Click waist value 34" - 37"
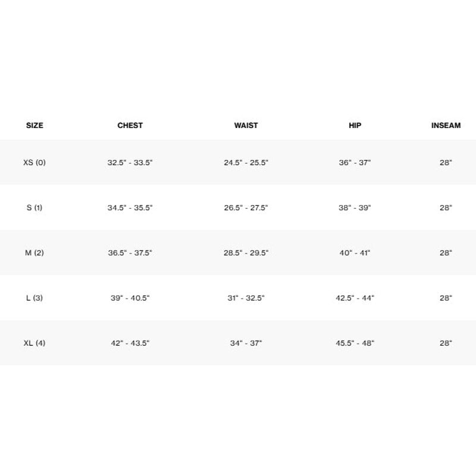Screen dimensions: 476x476 click(246, 343)
